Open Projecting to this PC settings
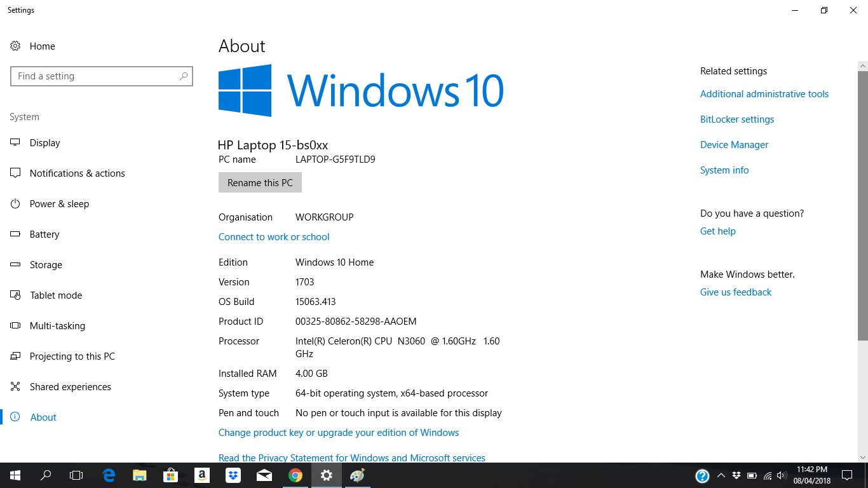 (x=71, y=356)
